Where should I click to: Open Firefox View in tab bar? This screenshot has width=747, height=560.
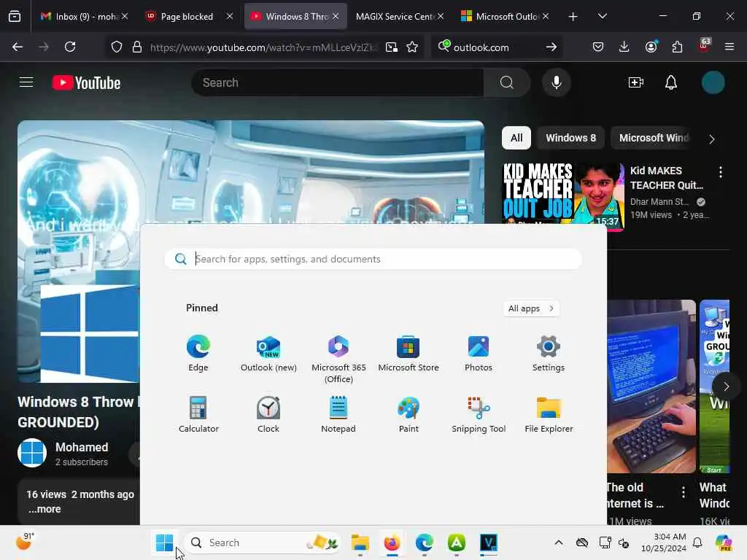pos(15,16)
